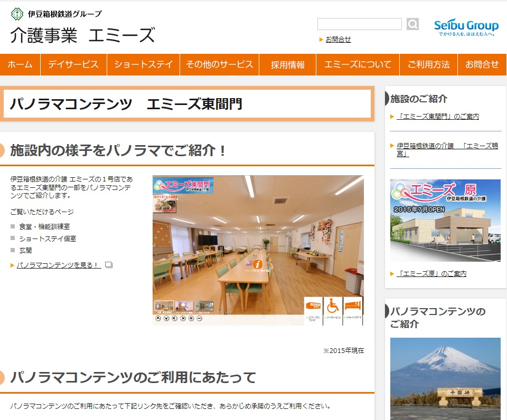Click the orange info hotspot on the table
Screen dimensions: 507x420
tap(257, 264)
